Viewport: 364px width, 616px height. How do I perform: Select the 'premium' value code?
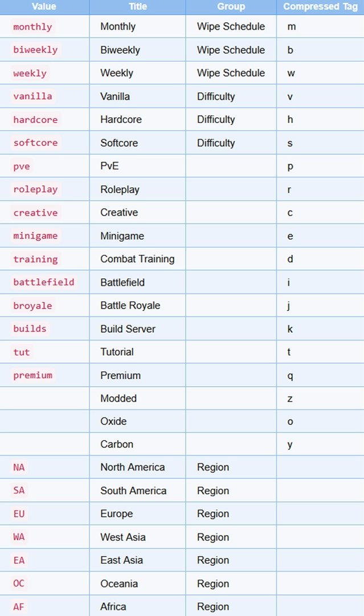(x=32, y=375)
